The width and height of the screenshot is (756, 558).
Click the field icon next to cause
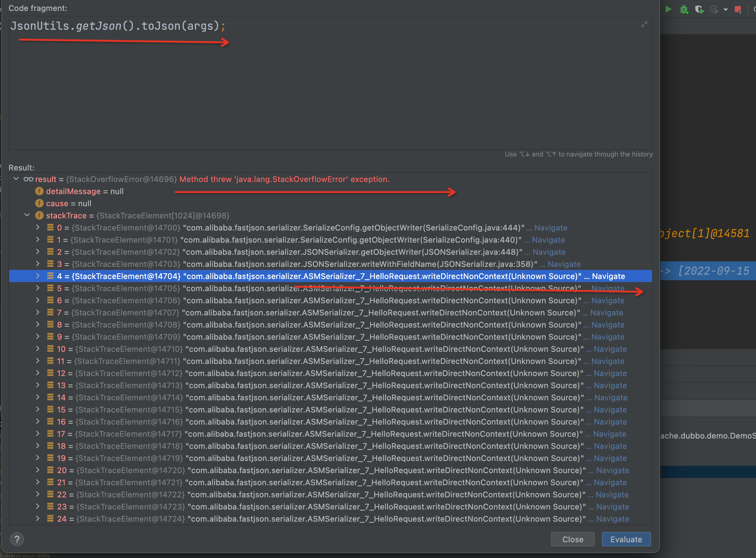click(x=39, y=203)
